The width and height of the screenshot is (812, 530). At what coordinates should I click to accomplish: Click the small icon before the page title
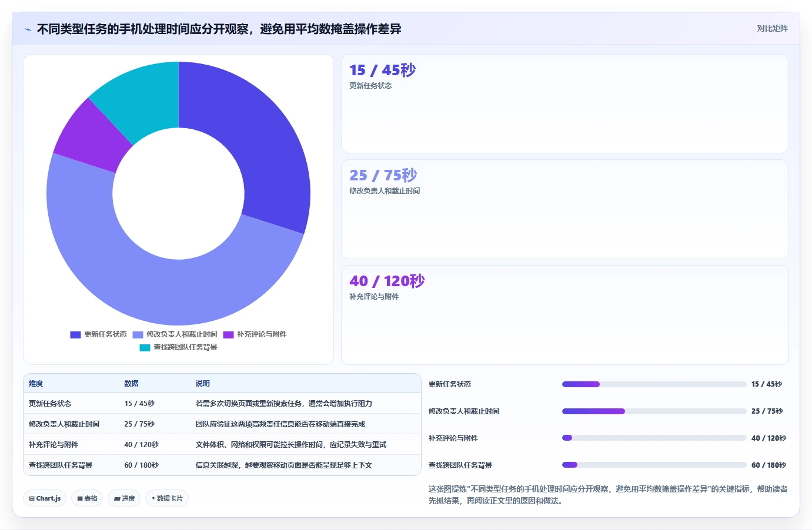pos(28,29)
